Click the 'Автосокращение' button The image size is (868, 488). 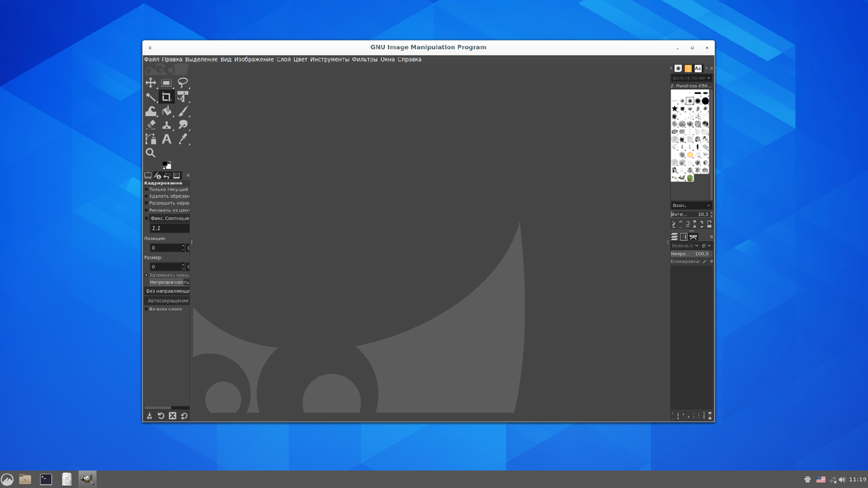(x=169, y=300)
